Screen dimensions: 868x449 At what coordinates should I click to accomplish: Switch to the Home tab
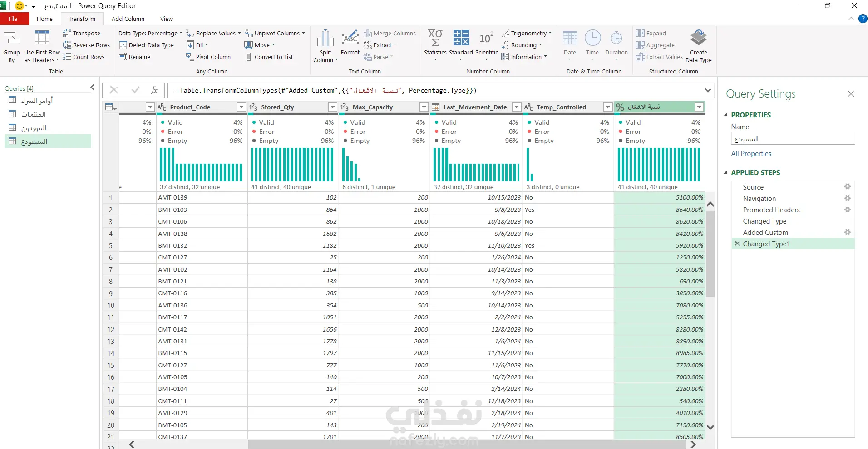(x=44, y=19)
